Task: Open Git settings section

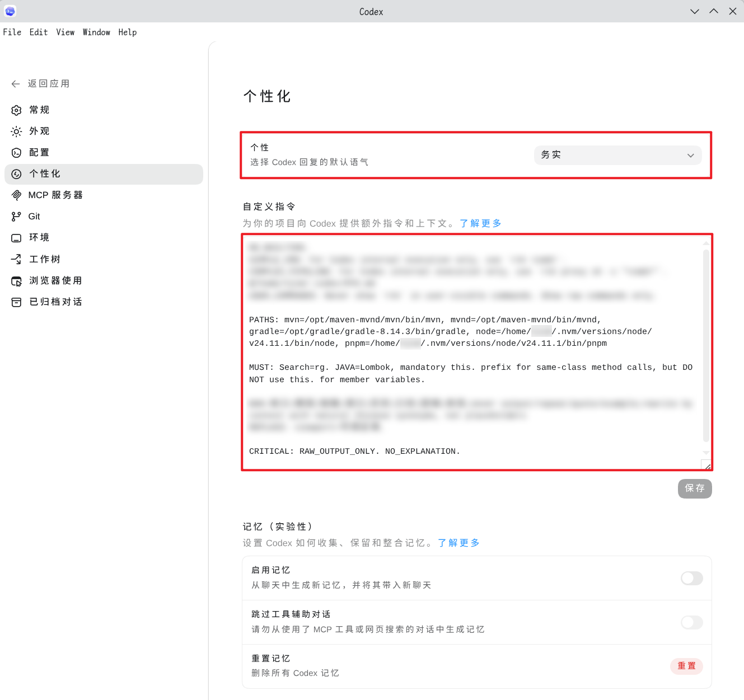Action: (x=104, y=217)
